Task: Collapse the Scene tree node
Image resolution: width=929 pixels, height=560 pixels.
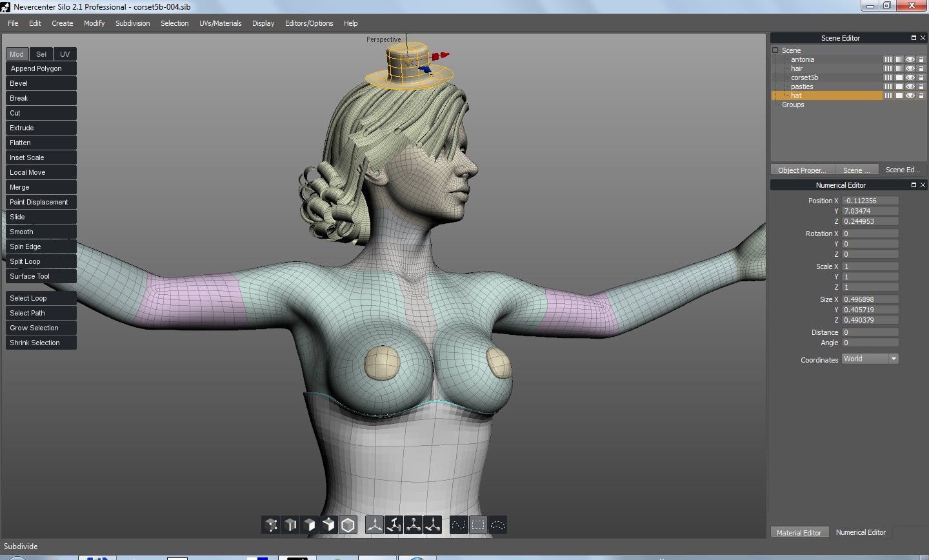Action: click(x=775, y=50)
